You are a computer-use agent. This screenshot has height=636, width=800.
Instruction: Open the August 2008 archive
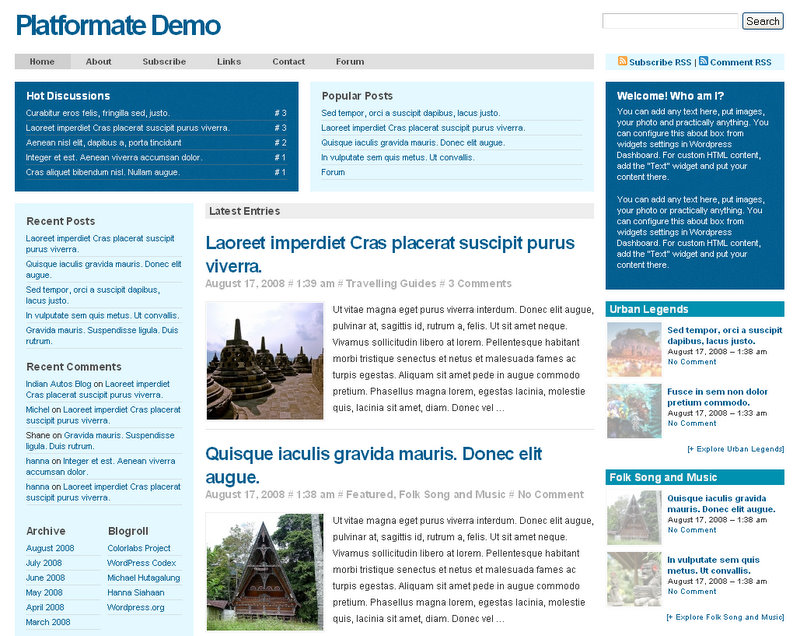tap(50, 548)
